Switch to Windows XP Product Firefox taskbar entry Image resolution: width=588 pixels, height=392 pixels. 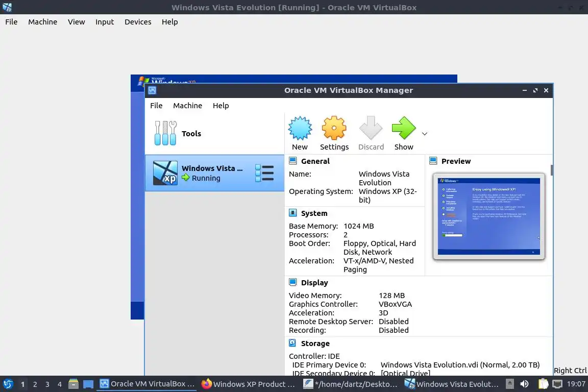click(248, 384)
